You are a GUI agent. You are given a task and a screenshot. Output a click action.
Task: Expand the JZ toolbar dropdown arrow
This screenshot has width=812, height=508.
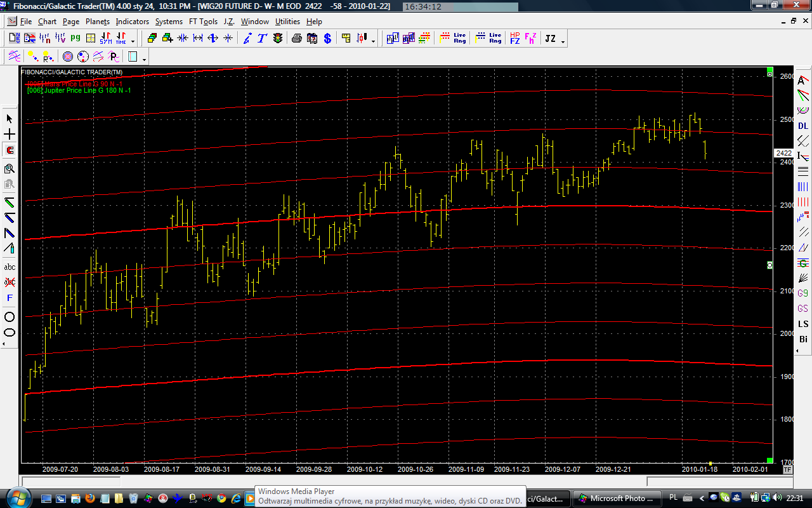(563, 41)
